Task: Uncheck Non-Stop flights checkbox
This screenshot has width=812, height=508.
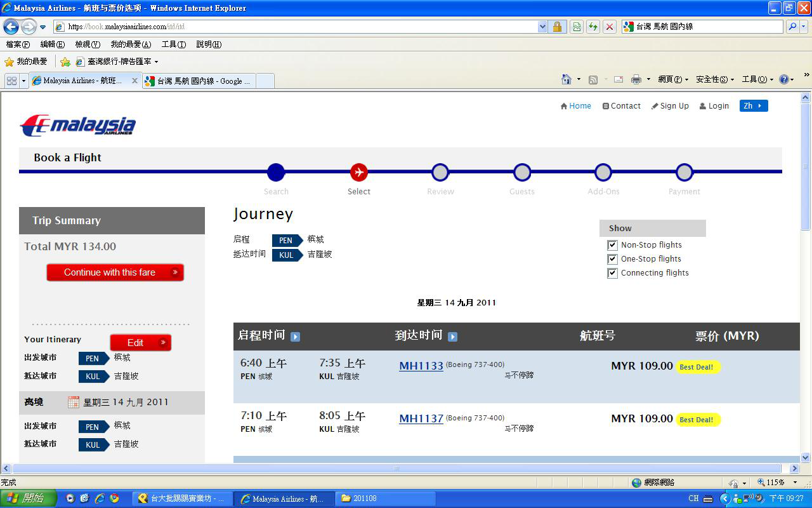Action: (612, 245)
